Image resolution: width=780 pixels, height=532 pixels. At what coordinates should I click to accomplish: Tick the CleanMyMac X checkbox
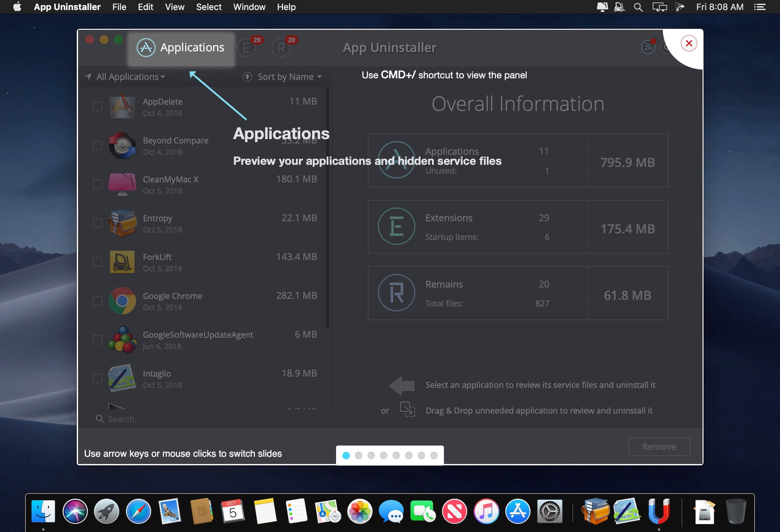tap(97, 185)
